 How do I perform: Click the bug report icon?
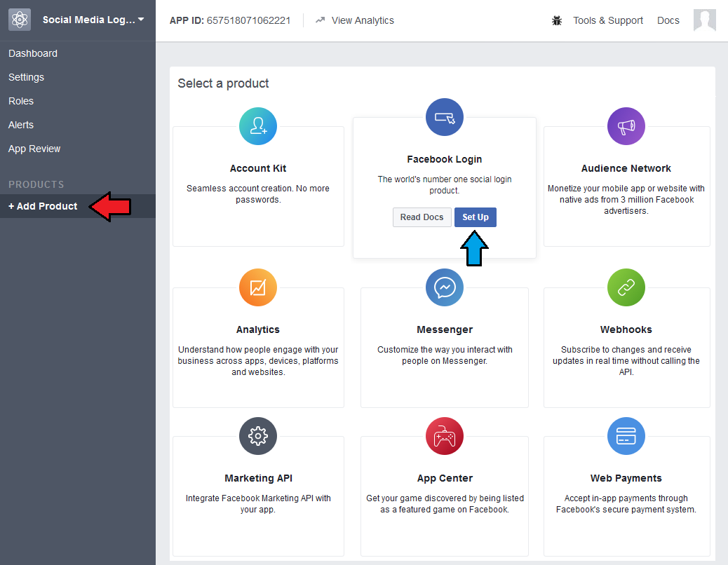[557, 20]
